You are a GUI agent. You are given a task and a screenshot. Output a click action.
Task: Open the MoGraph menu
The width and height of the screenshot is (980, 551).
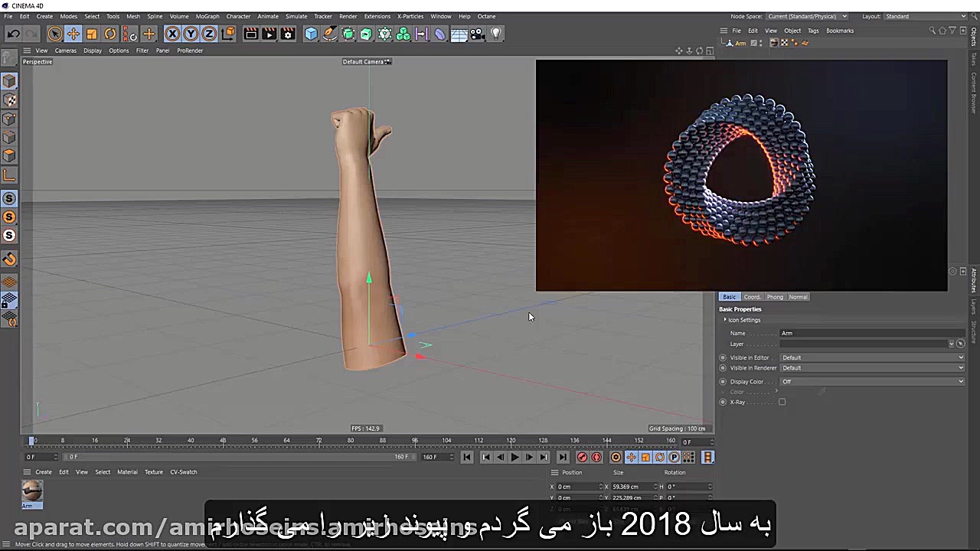(207, 16)
